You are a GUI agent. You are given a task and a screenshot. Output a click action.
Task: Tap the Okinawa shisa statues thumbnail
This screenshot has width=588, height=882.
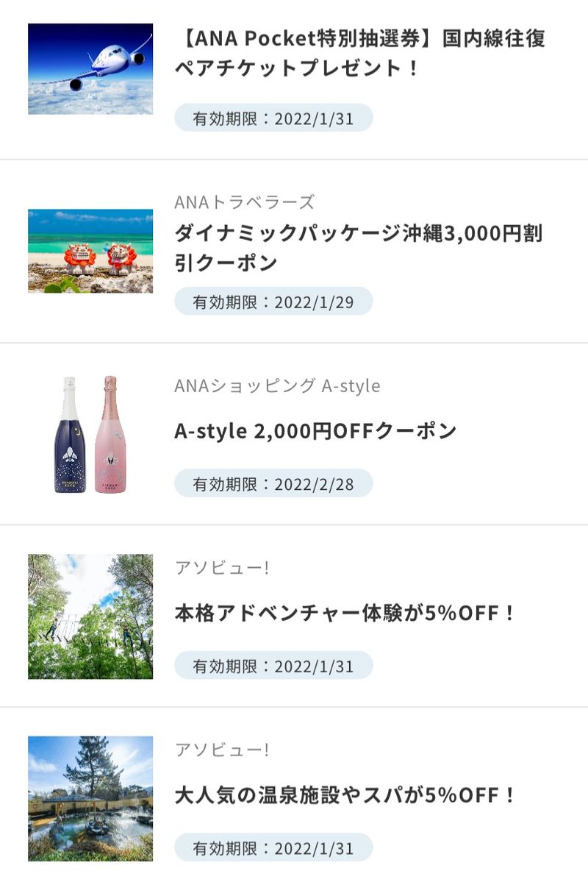point(90,251)
